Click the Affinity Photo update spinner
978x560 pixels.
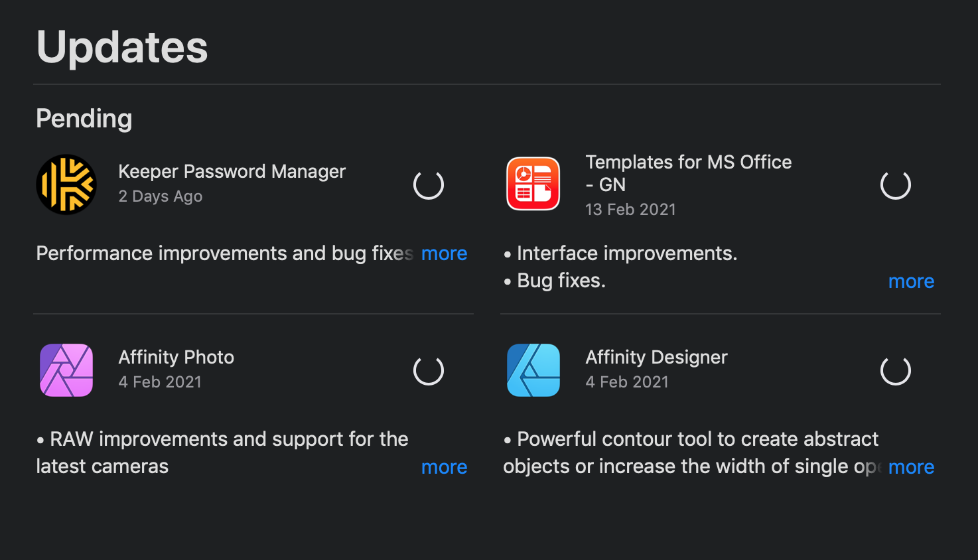click(x=429, y=370)
